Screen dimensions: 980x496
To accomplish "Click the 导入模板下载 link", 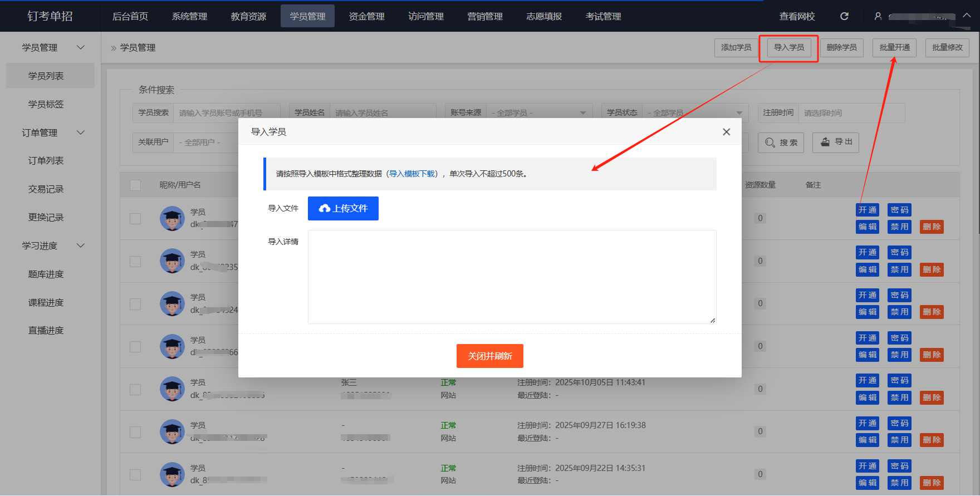I will 412,174.
